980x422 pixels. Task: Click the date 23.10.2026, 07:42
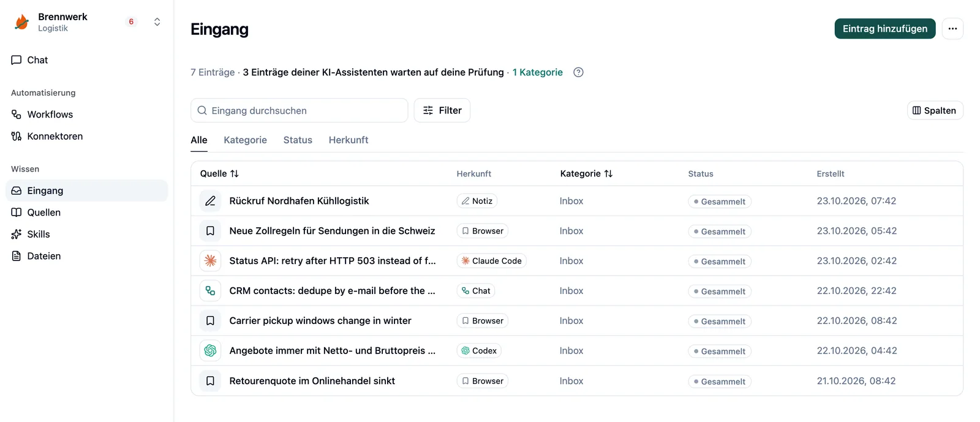pos(856,201)
